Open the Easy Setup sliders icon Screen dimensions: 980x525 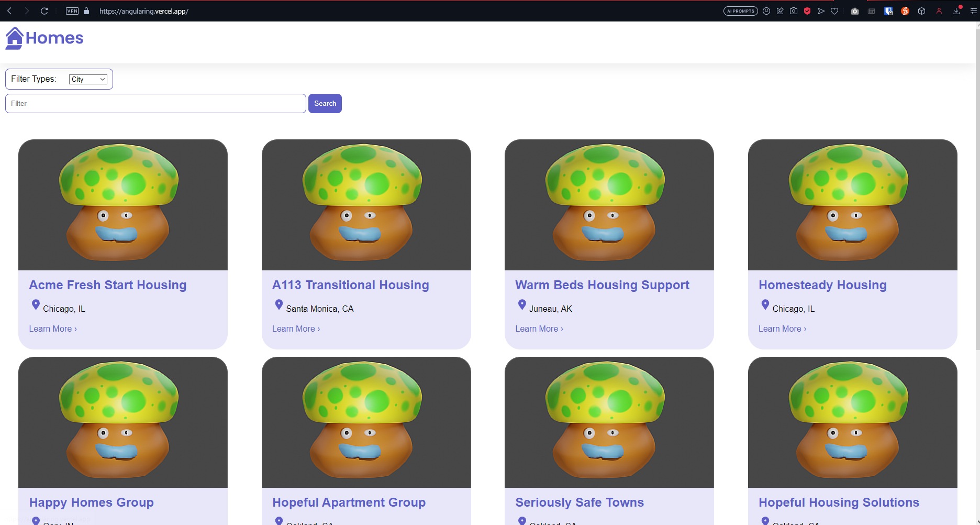click(973, 11)
